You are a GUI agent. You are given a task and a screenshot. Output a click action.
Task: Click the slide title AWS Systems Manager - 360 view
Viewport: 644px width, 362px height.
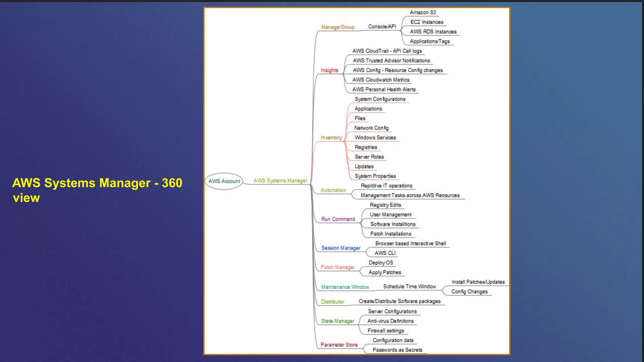97,190
